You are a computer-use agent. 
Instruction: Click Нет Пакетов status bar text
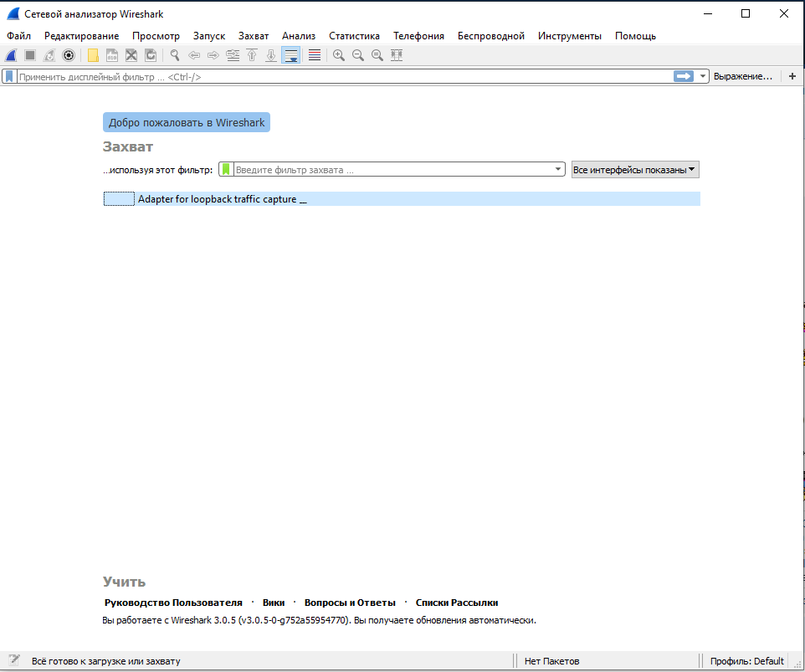pyautogui.click(x=552, y=661)
